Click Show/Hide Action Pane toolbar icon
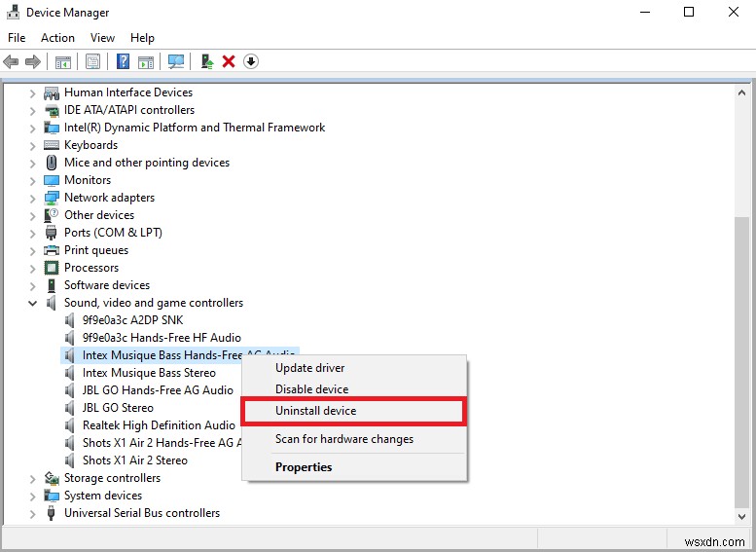Screen dimensions: 756x552 (x=146, y=61)
